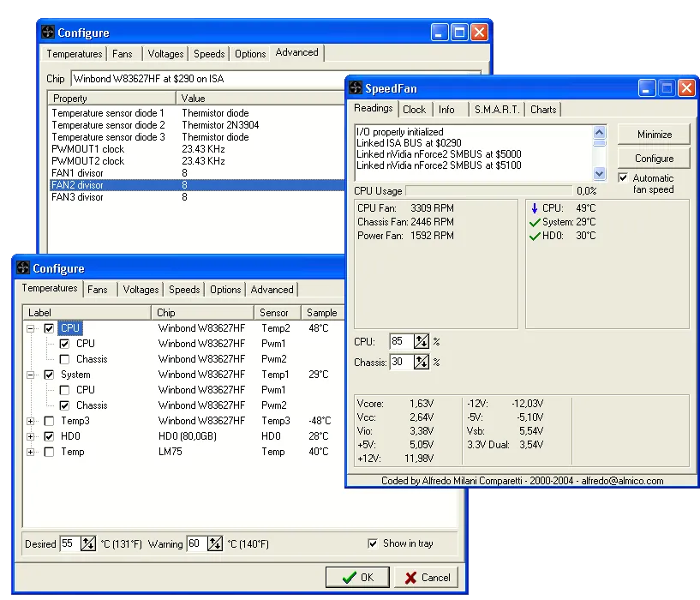Screen dimensions: 700x600
Task: Collapse the CPU temperature tree node
Action: [x=30, y=329]
